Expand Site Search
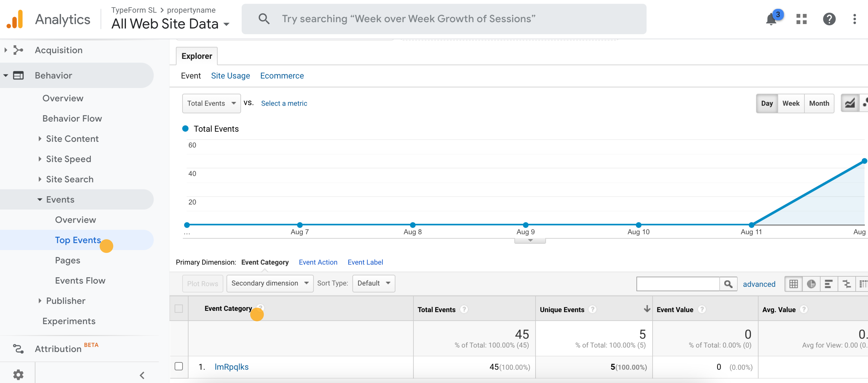This screenshot has height=383, width=868. (x=40, y=179)
